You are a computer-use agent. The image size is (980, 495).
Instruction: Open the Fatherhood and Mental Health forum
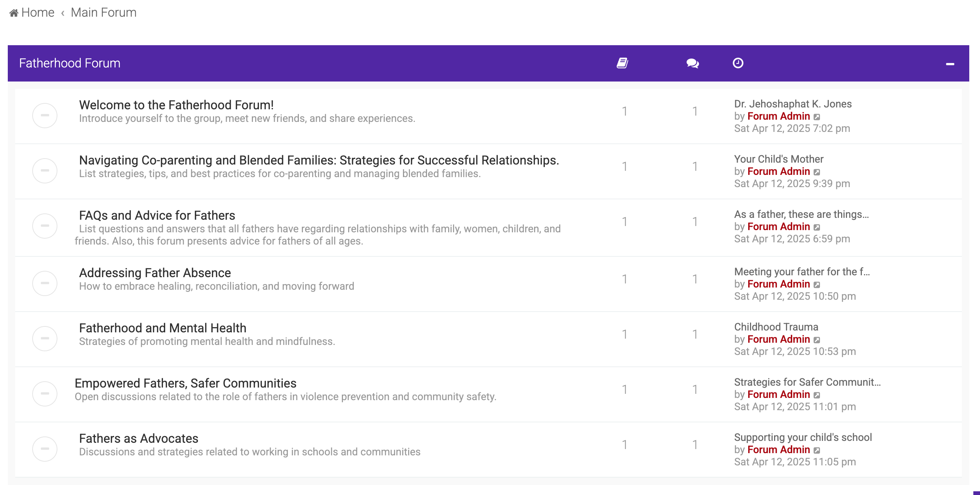163,328
